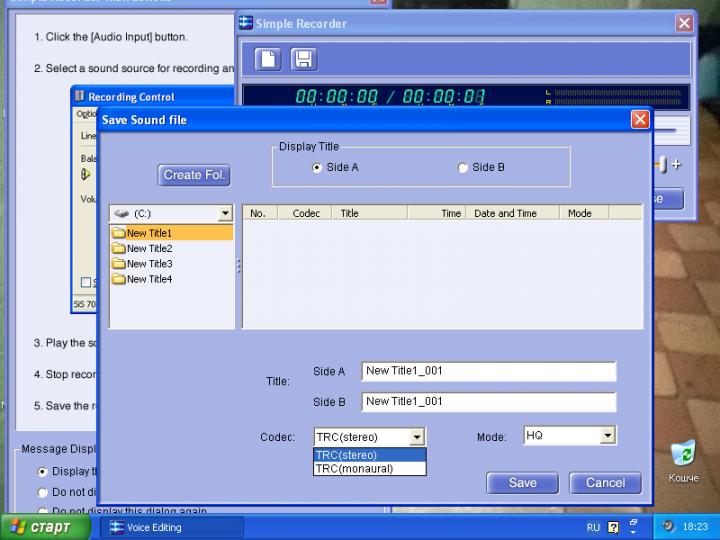Click the New Title4 folder icon
Viewport: 720px width, 540px height.
119,279
